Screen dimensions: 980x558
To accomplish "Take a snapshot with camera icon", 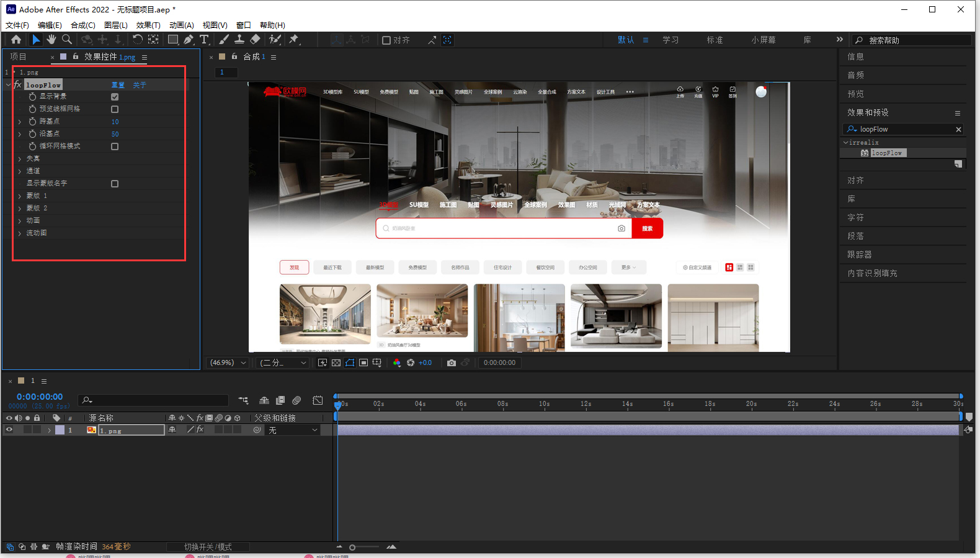I will (x=451, y=363).
